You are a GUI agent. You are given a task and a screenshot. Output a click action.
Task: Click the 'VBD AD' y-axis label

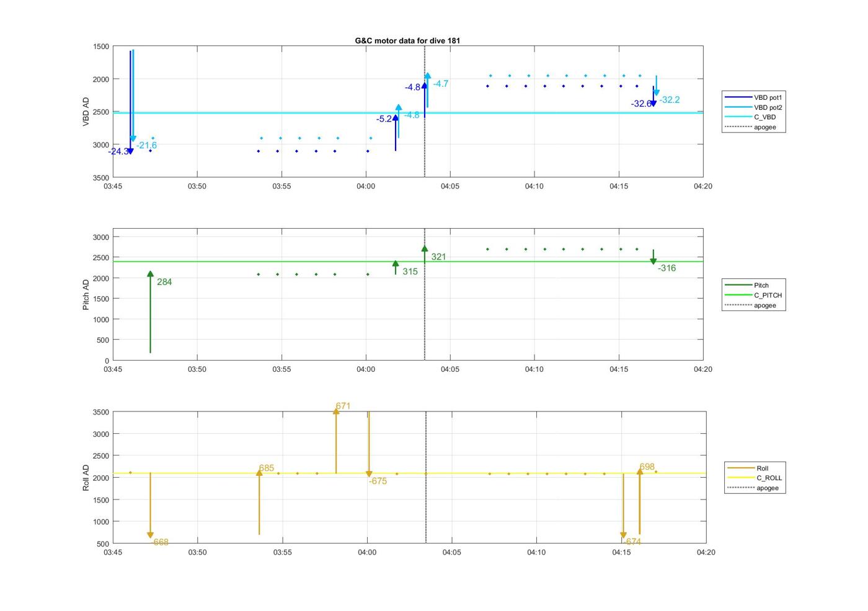[86, 112]
